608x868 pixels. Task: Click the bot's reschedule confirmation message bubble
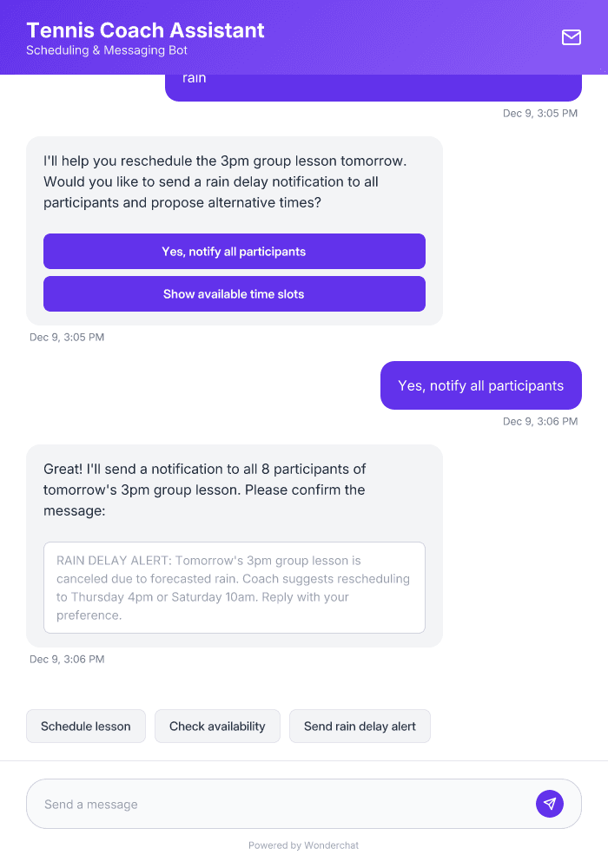coord(235,181)
